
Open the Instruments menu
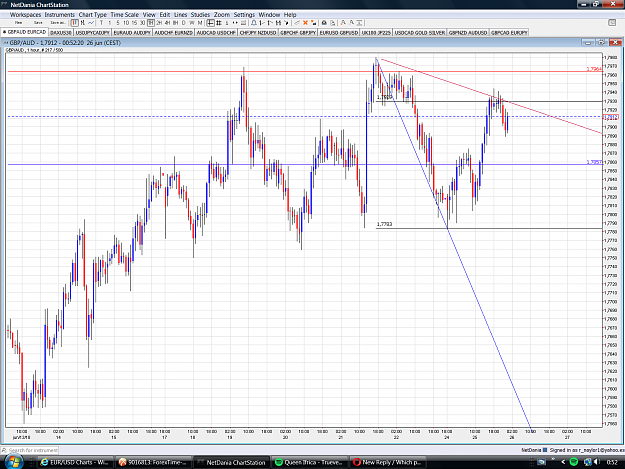pos(59,15)
